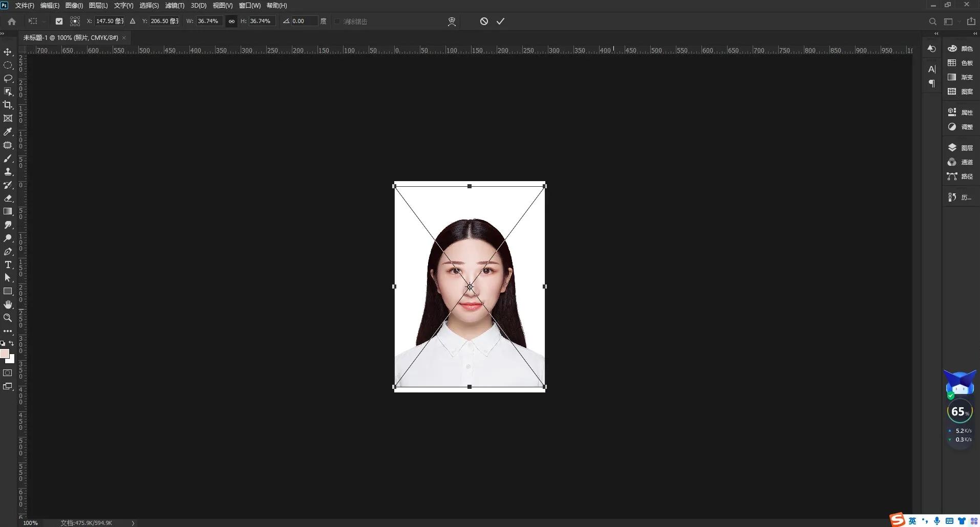980x527 pixels.
Task: Select the Lasso tool
Action: pos(8,78)
